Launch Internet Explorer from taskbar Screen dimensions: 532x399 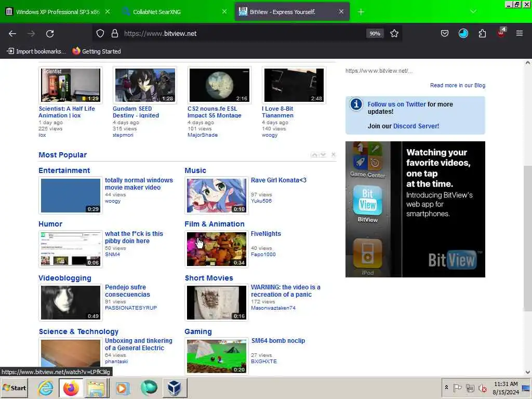coord(46,388)
